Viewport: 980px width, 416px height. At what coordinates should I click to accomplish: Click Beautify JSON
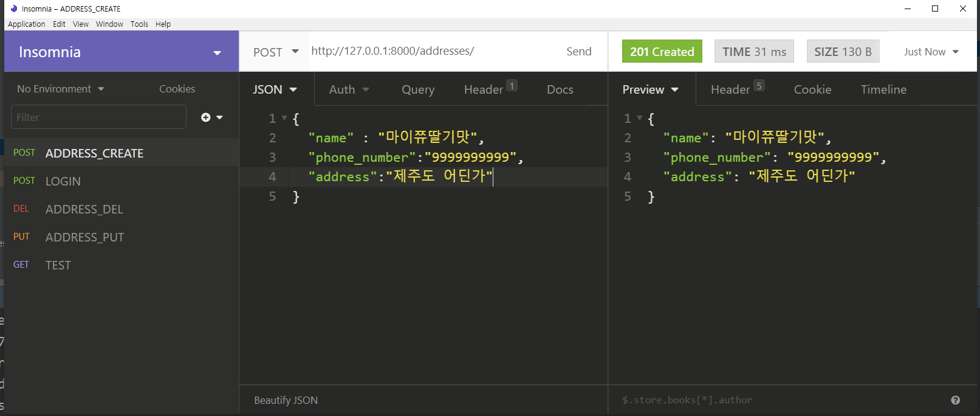[x=286, y=400]
